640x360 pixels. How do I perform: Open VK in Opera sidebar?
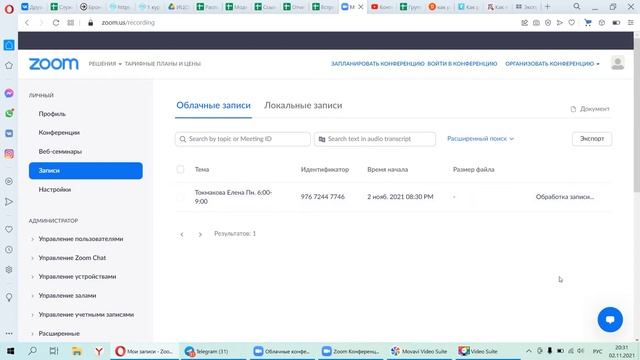click(x=9, y=133)
